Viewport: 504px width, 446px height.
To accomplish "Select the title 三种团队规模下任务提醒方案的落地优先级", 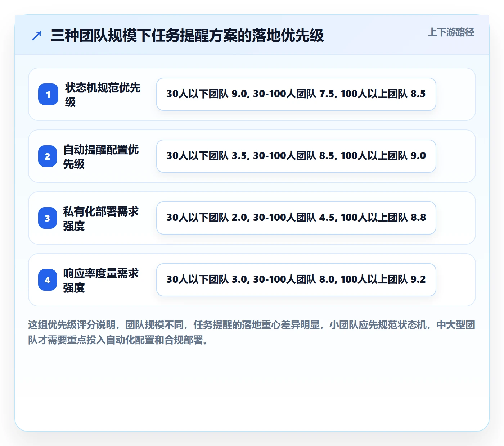I will 187,36.
